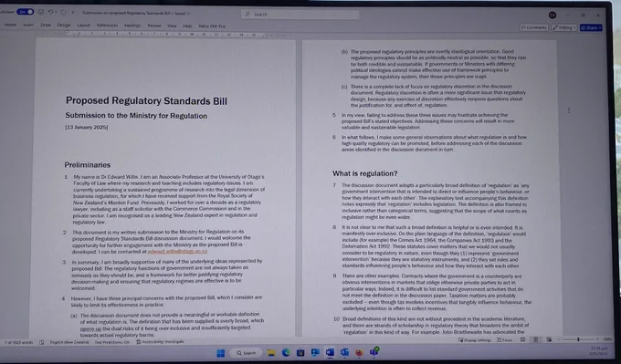Click the email link edward.willis@otago.ac.nz
The width and height of the screenshot is (621, 364).
177,251
